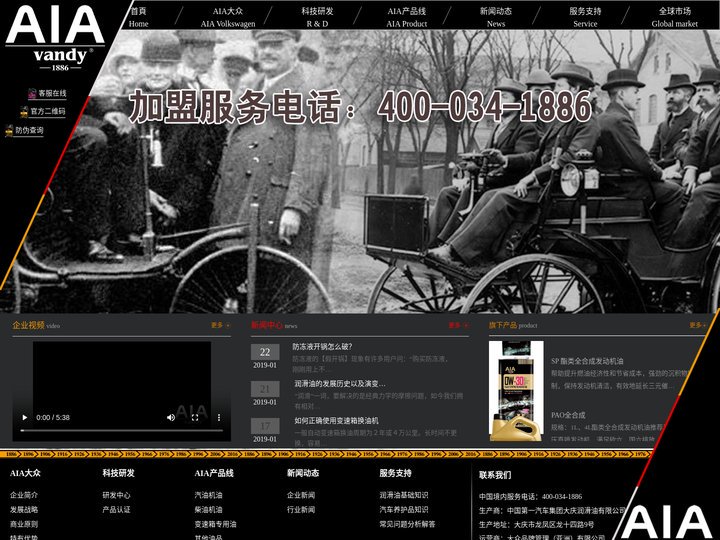The width and height of the screenshot is (720, 540).
Task: Click the 联系我们 heading
Action: tap(495, 475)
